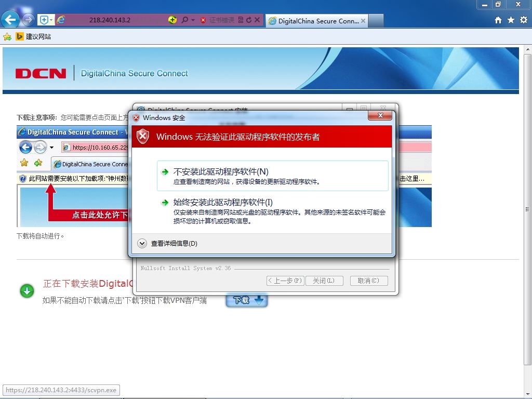Click the page scrollbar up arrow
This screenshot has height=399, width=532.
(x=528, y=49)
